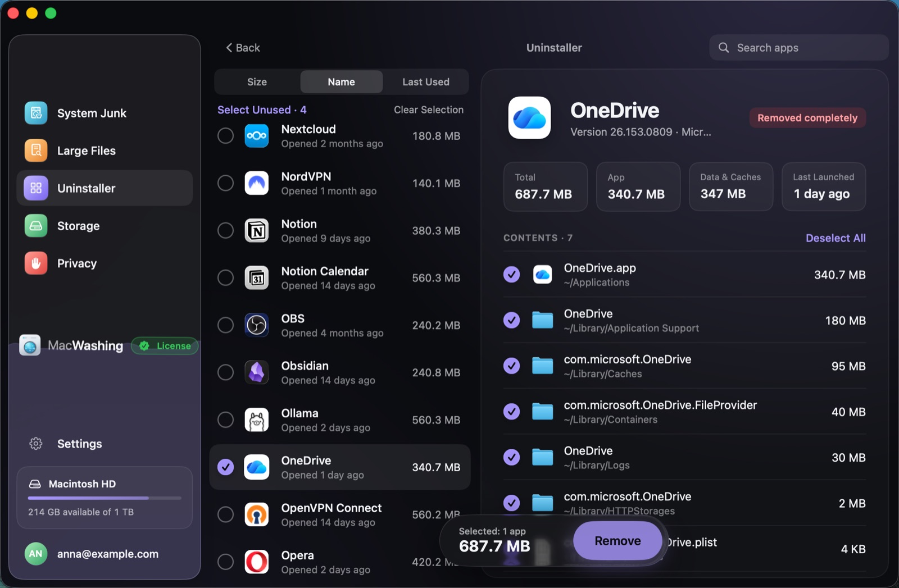Select the Obsidian checkbox
The image size is (899, 588).
tap(226, 372)
